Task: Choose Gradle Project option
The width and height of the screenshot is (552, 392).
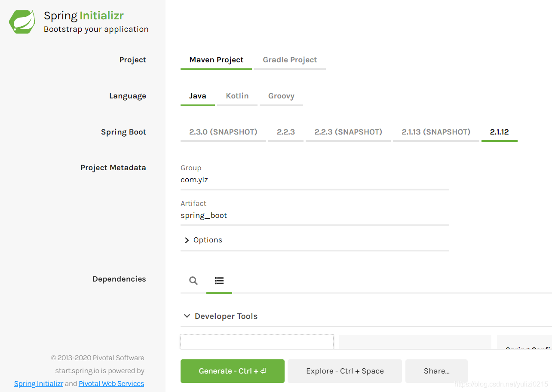Action: (290, 60)
